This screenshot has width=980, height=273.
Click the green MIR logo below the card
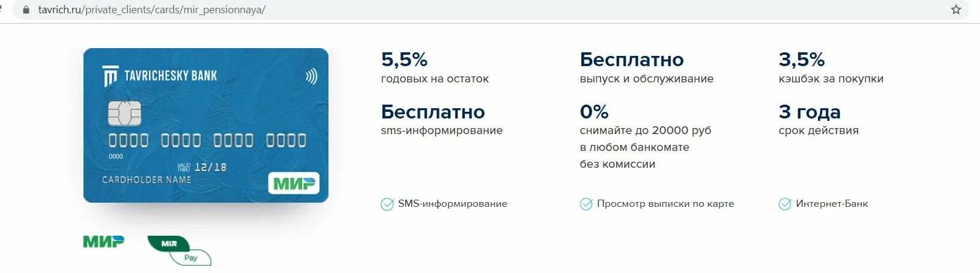tap(103, 242)
